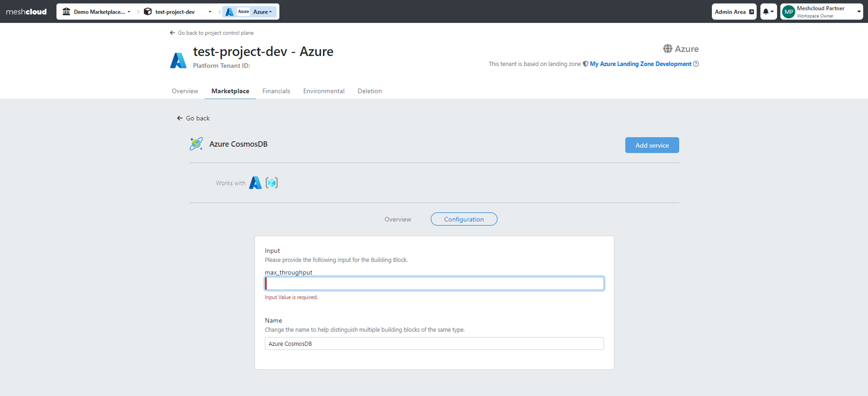Click the Name input containing Azure CosmosDB
This screenshot has height=396, width=868.
[434, 344]
